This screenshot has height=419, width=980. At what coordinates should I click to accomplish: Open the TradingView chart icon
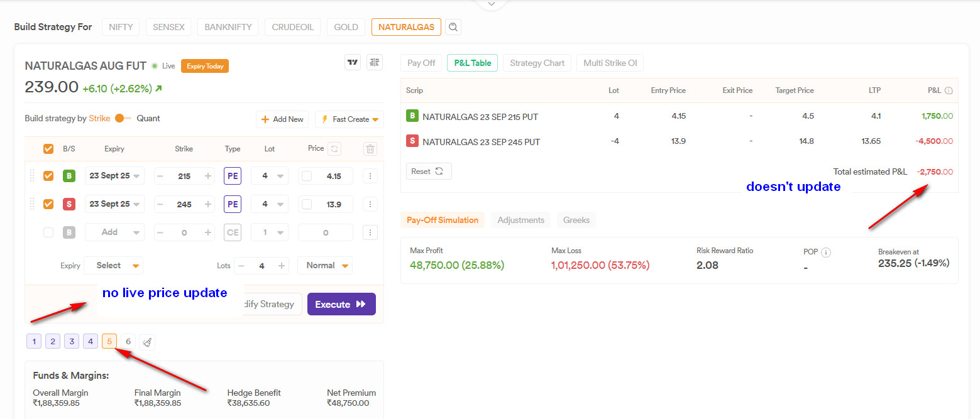pyautogui.click(x=353, y=62)
